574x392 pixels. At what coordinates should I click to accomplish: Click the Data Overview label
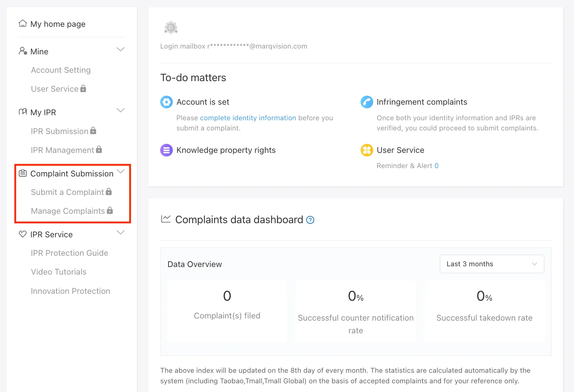(195, 264)
